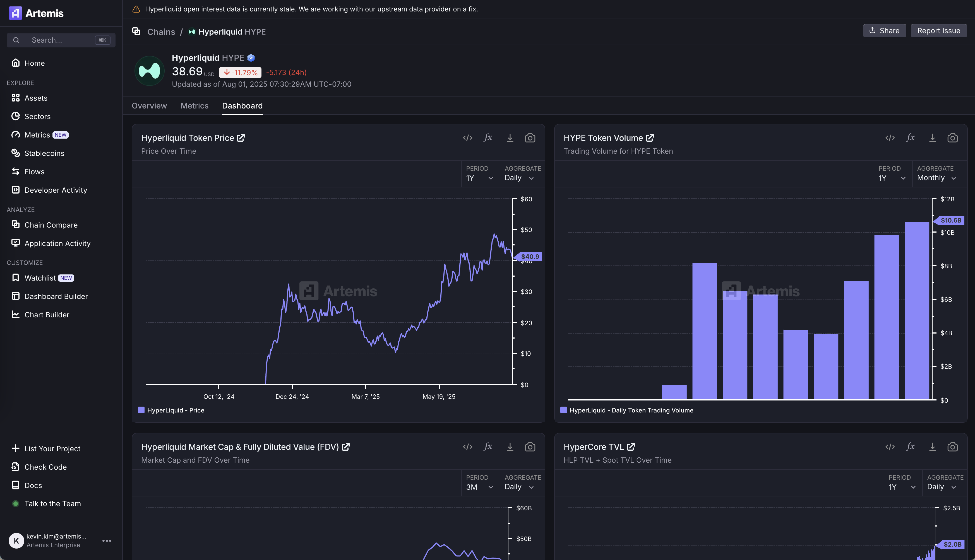
Task: Take screenshot of HYPE Token Volume chart
Action: click(x=953, y=138)
